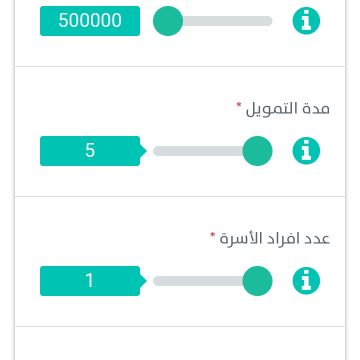Click the 500000 slider round handle

pos(168,21)
